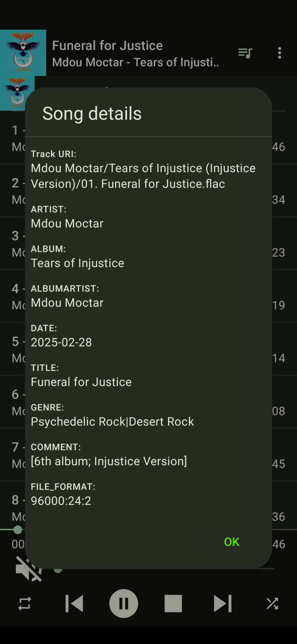The width and height of the screenshot is (297, 644).
Task: Tap the large album cover thumbnail
Action: tap(23, 53)
